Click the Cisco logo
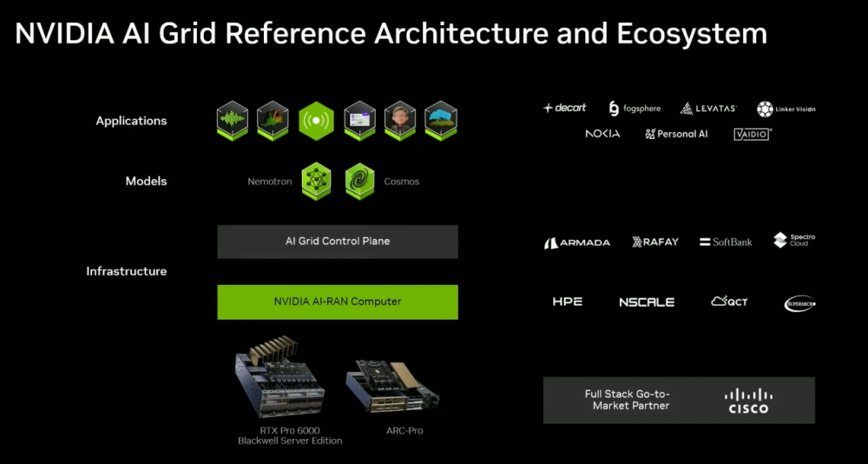This screenshot has width=868, height=464. [747, 400]
